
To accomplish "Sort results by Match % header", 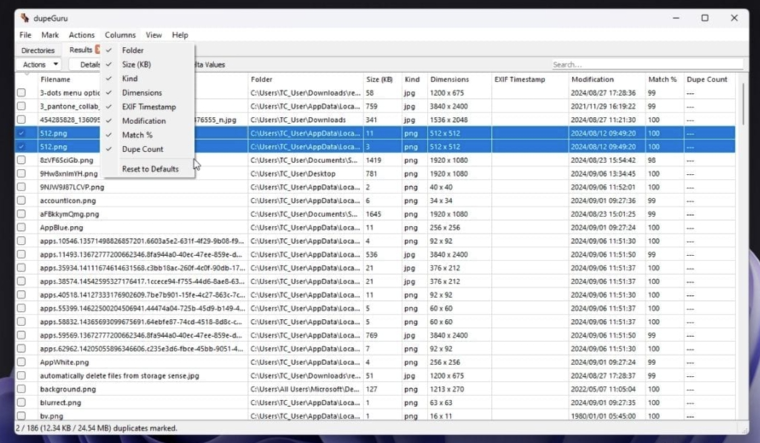I will [x=662, y=79].
